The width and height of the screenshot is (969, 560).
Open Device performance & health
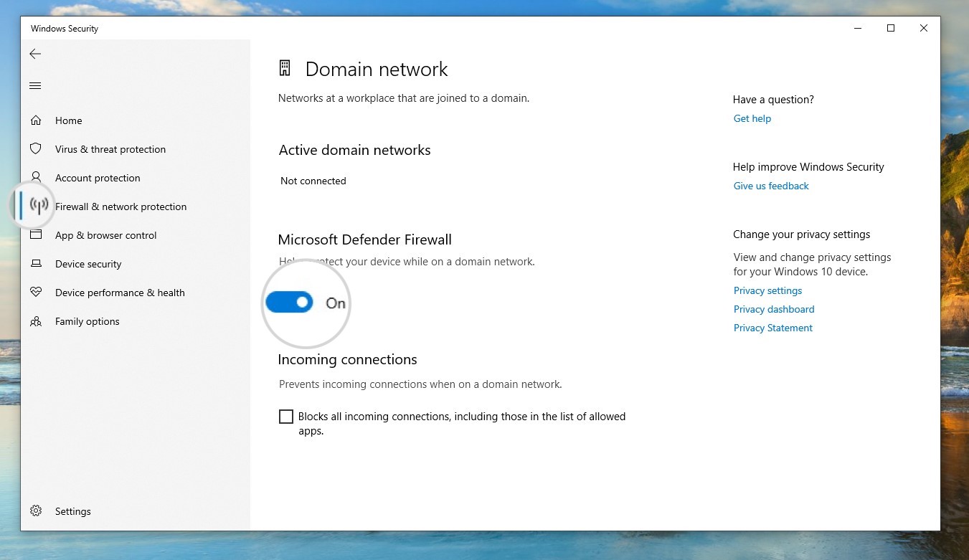pyautogui.click(x=120, y=293)
